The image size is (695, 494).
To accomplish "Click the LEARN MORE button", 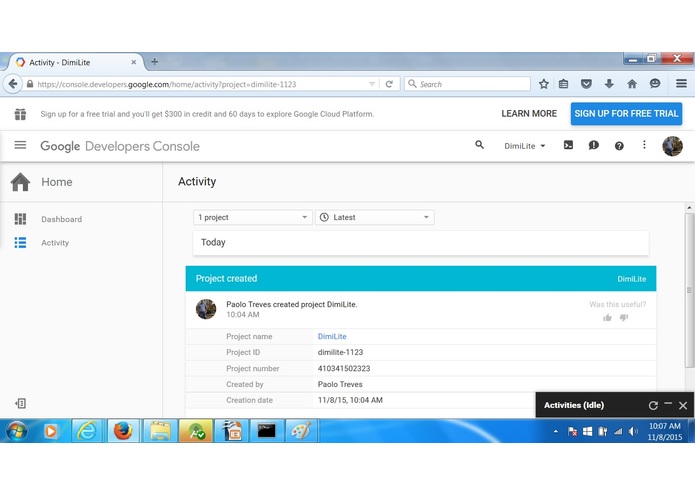I will click(529, 114).
